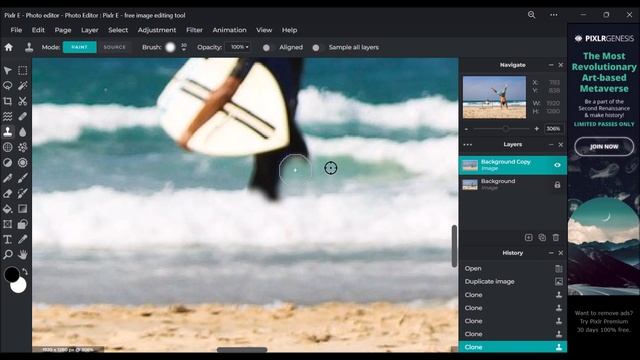Click the Navigate zoom slider handle

pos(506,129)
